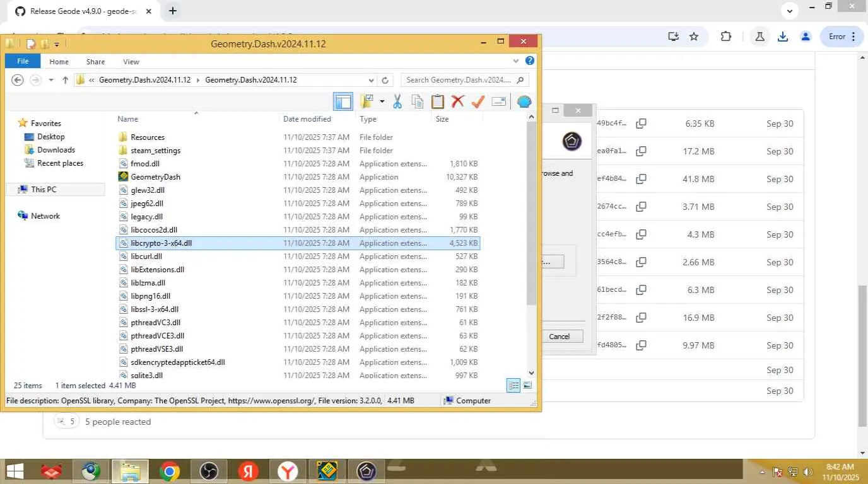Go back in Explorer navigation

(18, 80)
